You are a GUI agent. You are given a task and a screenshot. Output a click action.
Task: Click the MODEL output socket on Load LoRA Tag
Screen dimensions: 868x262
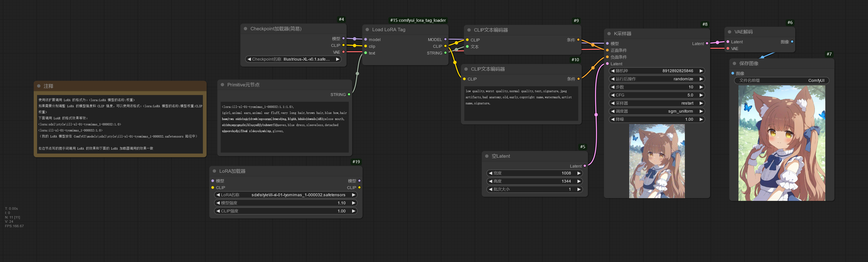click(x=445, y=39)
